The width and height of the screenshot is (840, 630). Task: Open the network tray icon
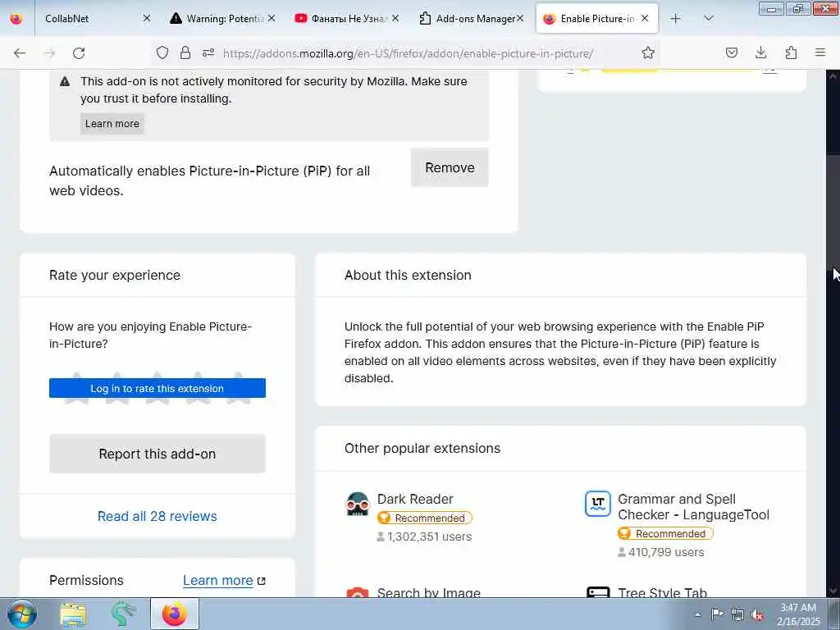pyautogui.click(x=737, y=614)
